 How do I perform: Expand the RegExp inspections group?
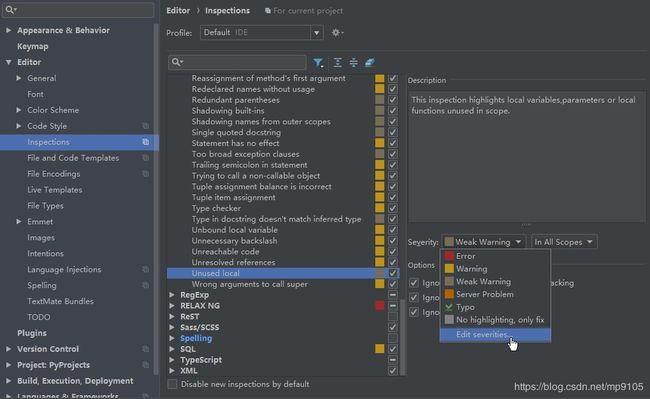tap(172, 295)
